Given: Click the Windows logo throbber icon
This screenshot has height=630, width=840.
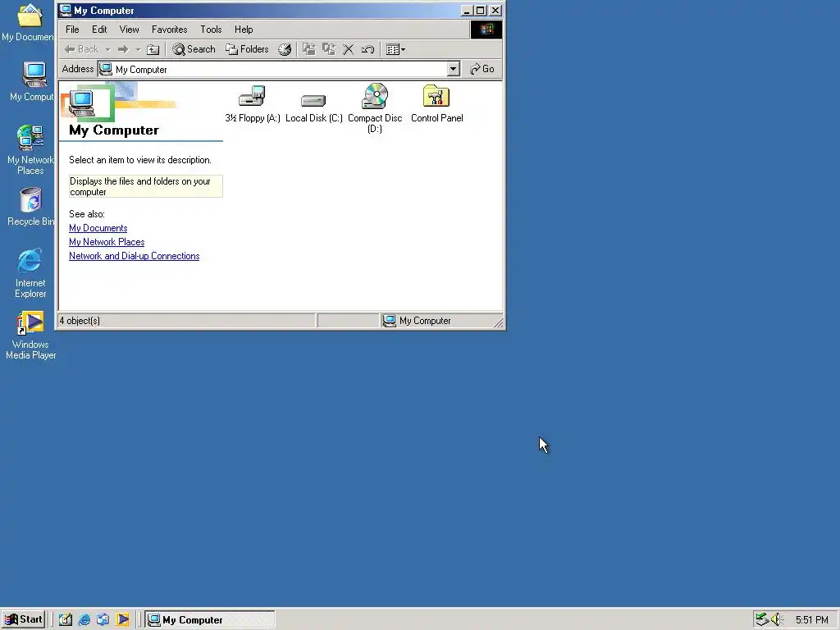Looking at the screenshot, I should [486, 30].
